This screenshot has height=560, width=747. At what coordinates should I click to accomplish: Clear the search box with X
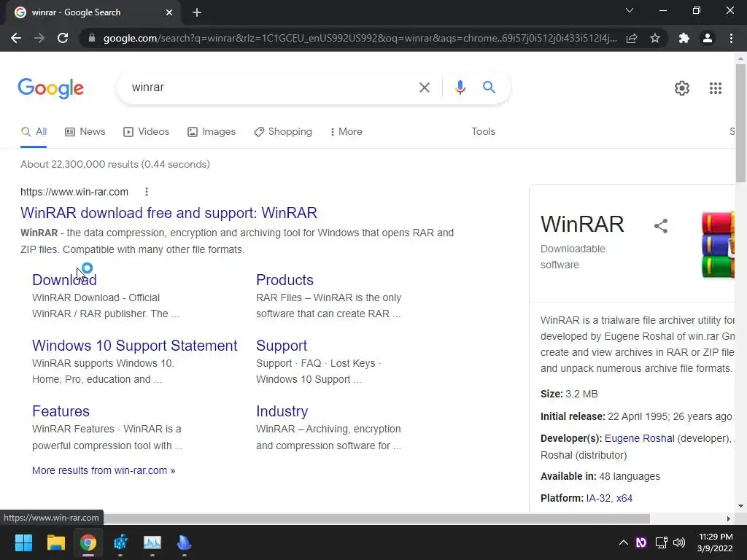[x=424, y=87]
